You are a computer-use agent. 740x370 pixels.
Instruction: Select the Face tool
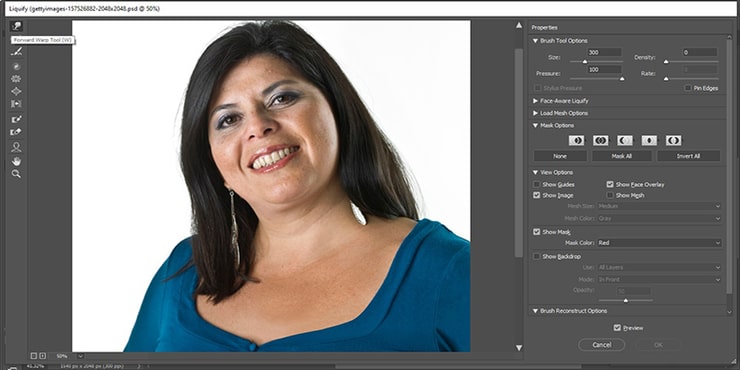click(x=16, y=147)
